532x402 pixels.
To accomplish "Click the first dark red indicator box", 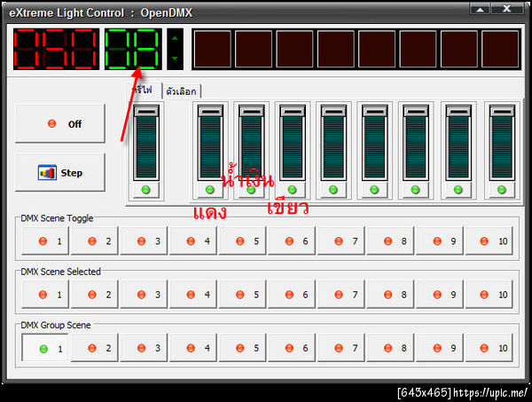I will (213, 49).
